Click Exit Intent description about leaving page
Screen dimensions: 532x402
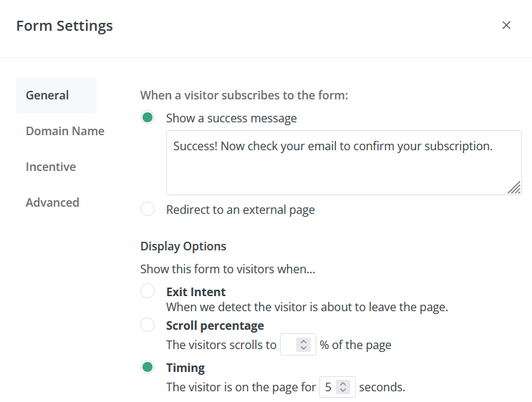pyautogui.click(x=307, y=307)
